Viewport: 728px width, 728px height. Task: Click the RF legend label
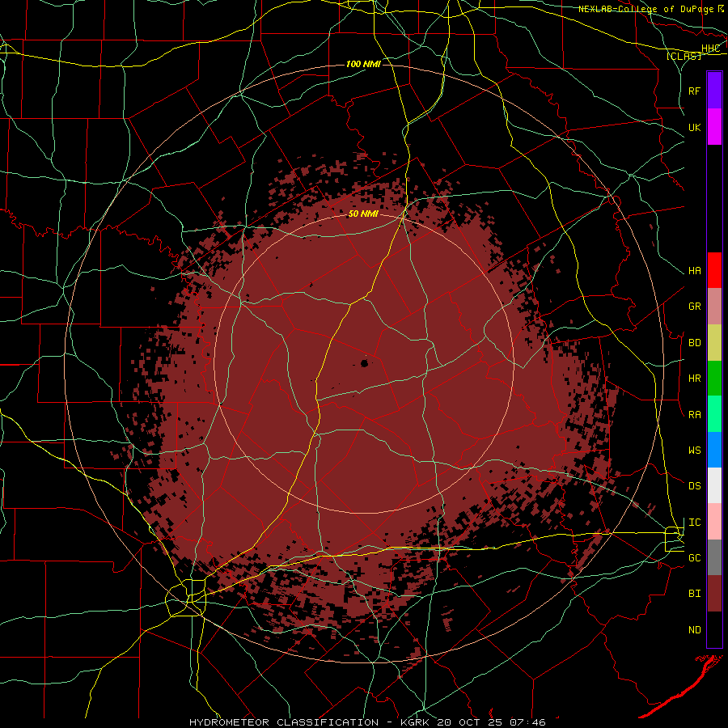click(x=694, y=91)
